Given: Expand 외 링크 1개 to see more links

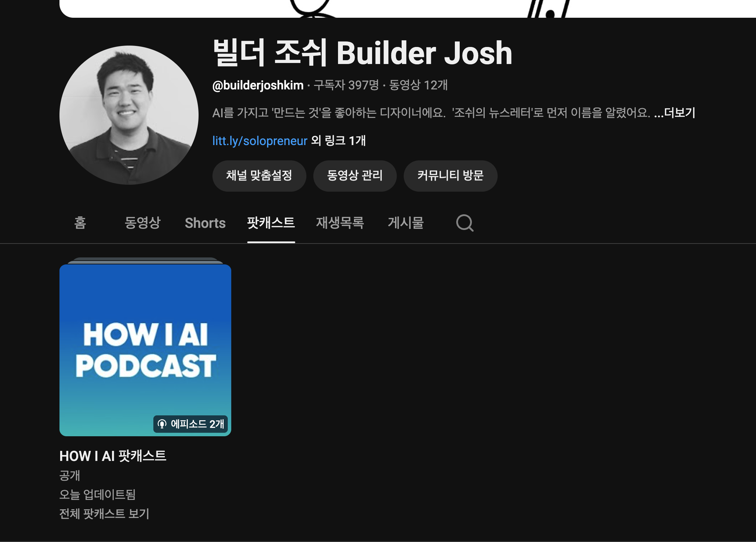Looking at the screenshot, I should pyautogui.click(x=338, y=141).
